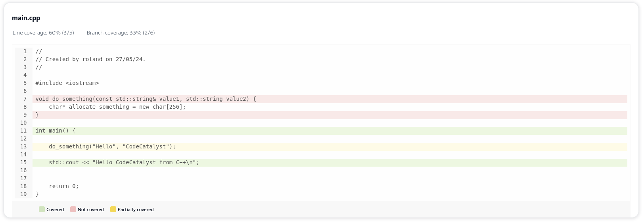The height and width of the screenshot is (223, 644).
Task: Click the return 0; statement
Action: pos(63,186)
